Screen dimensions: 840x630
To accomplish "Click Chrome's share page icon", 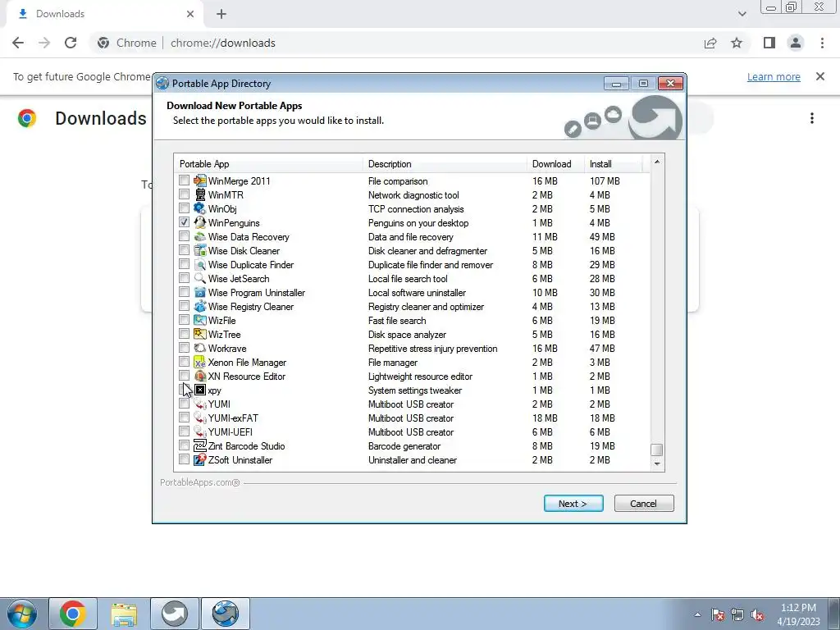I will tap(710, 43).
